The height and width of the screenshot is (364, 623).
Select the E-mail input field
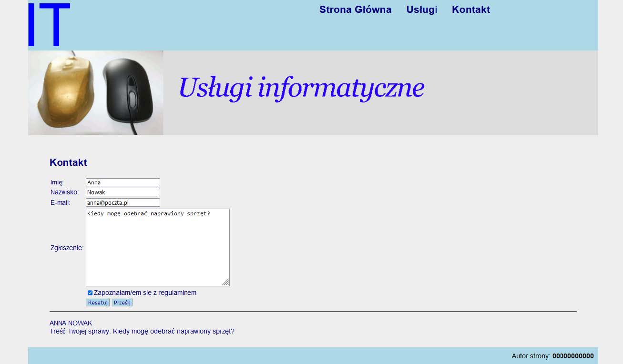[123, 202]
